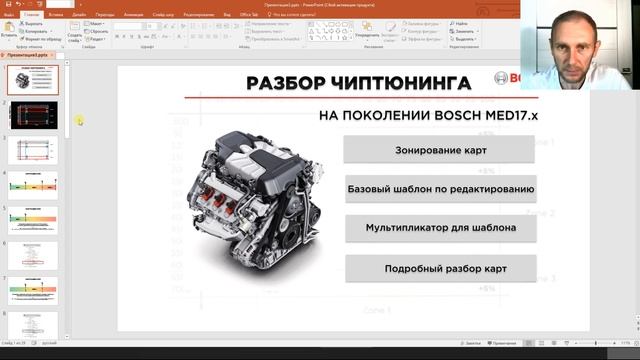Click the large Paste clipboard icon
Screen dimensions: 640x360
(9, 27)
